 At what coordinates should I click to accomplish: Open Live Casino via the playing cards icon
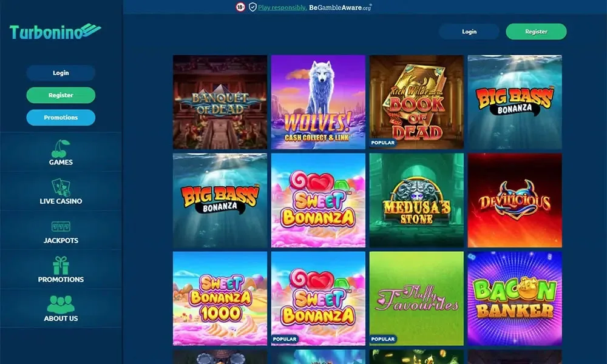pyautogui.click(x=61, y=187)
